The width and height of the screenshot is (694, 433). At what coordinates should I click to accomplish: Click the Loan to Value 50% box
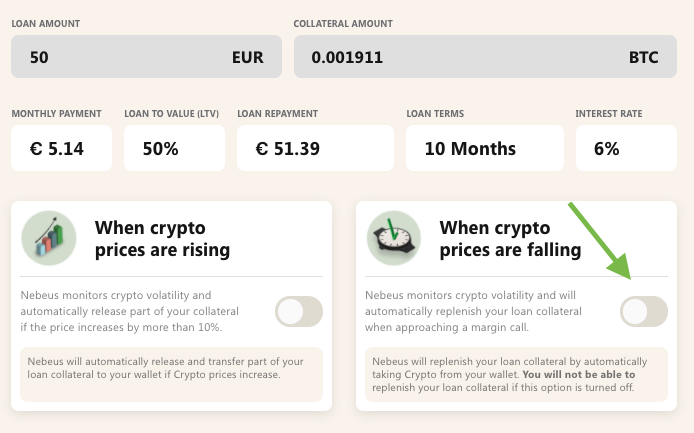tap(174, 148)
